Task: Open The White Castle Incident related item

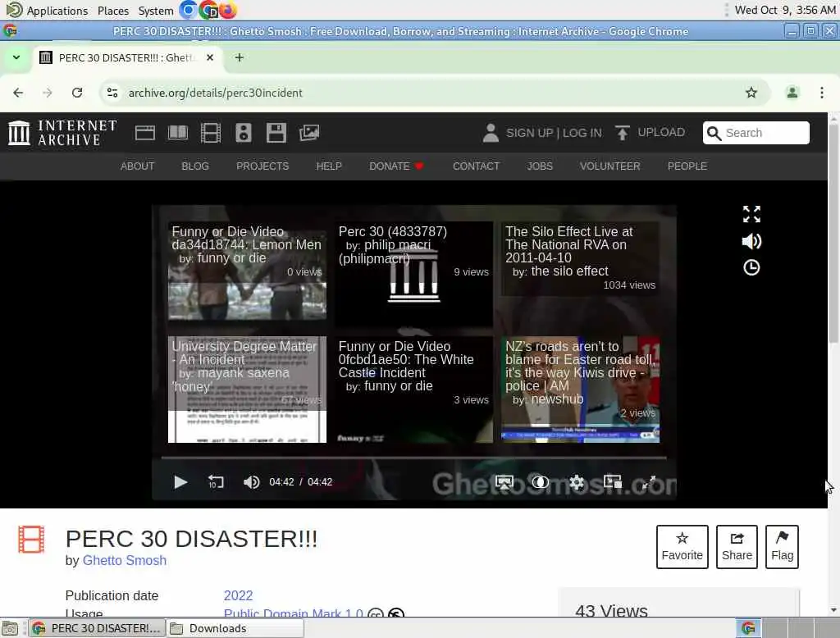Action: 413,390
